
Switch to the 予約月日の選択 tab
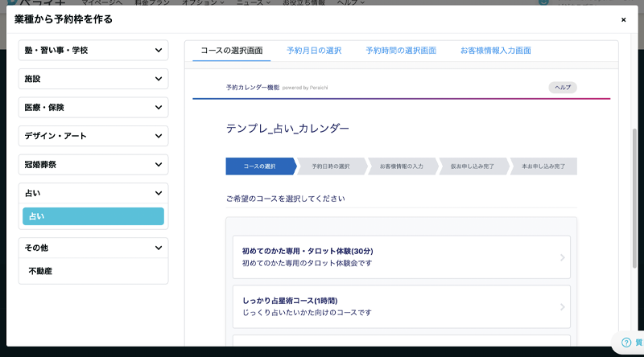[x=314, y=50]
